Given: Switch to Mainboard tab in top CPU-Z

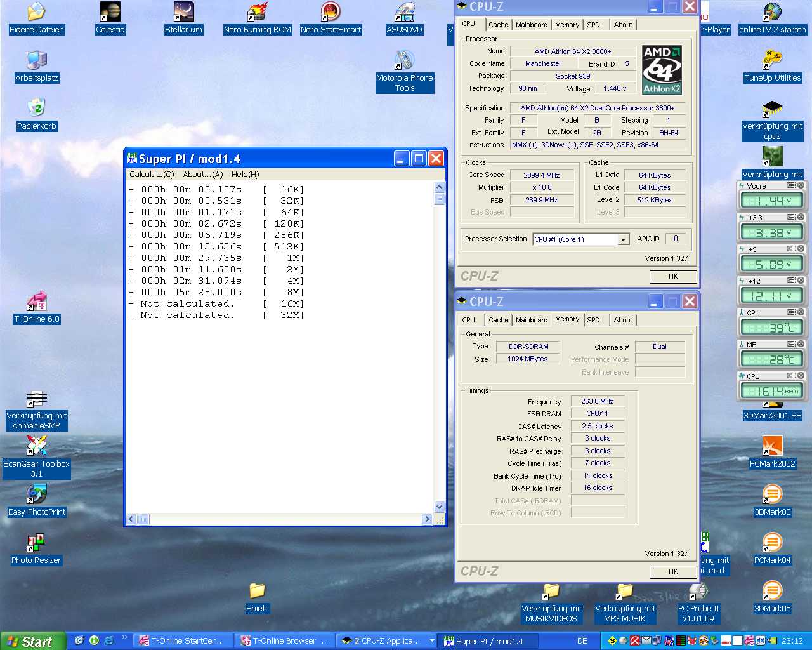Looking at the screenshot, I should (x=532, y=25).
